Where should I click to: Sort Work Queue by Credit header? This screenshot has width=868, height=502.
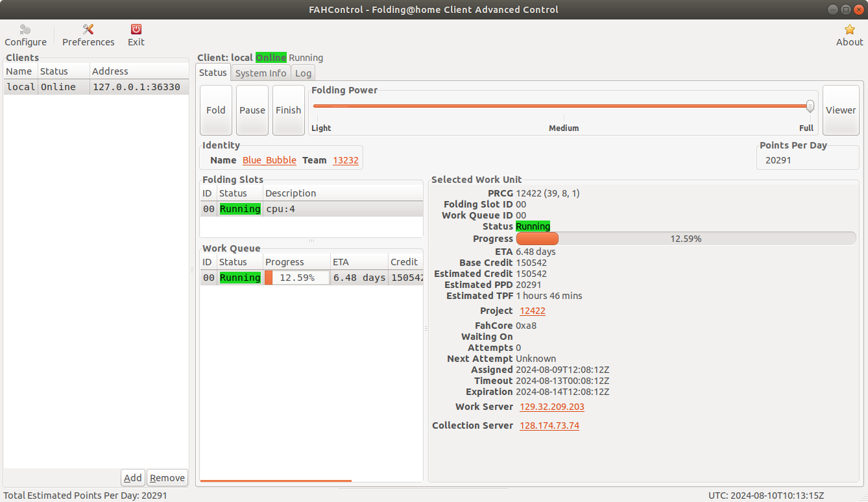tap(405, 262)
